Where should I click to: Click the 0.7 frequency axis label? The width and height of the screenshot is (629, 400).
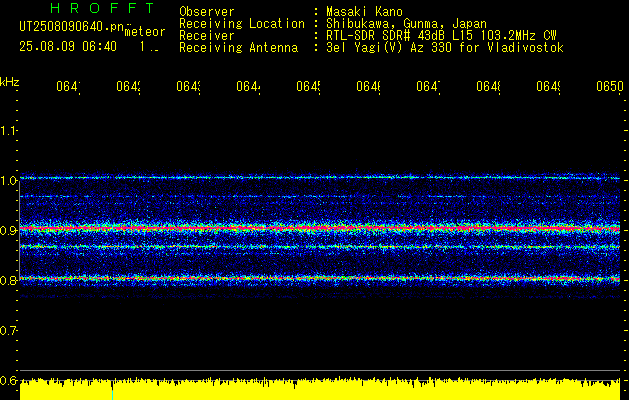(x=9, y=331)
